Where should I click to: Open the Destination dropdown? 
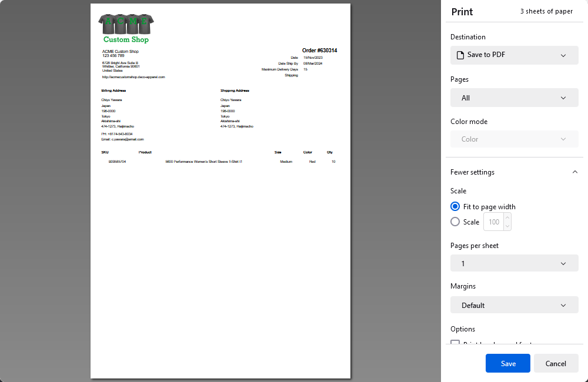tap(514, 55)
